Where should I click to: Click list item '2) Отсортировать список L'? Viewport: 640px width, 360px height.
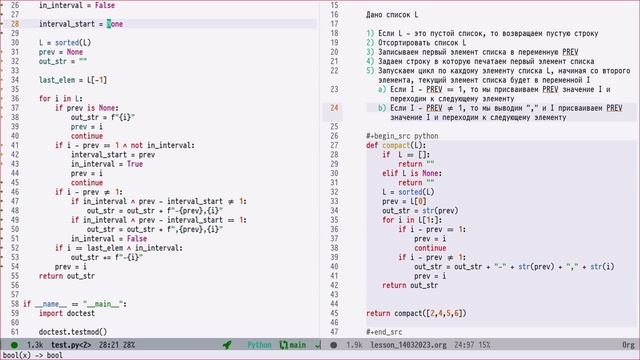[x=416, y=42]
